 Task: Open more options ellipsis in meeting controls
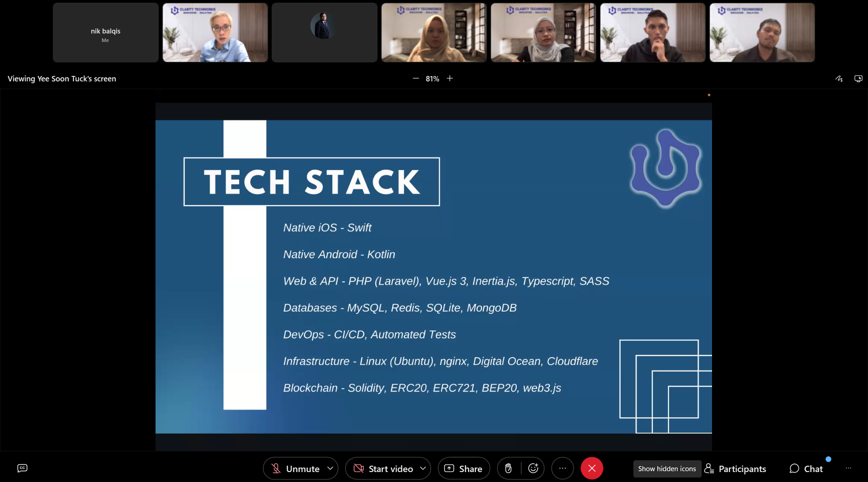tap(562, 468)
